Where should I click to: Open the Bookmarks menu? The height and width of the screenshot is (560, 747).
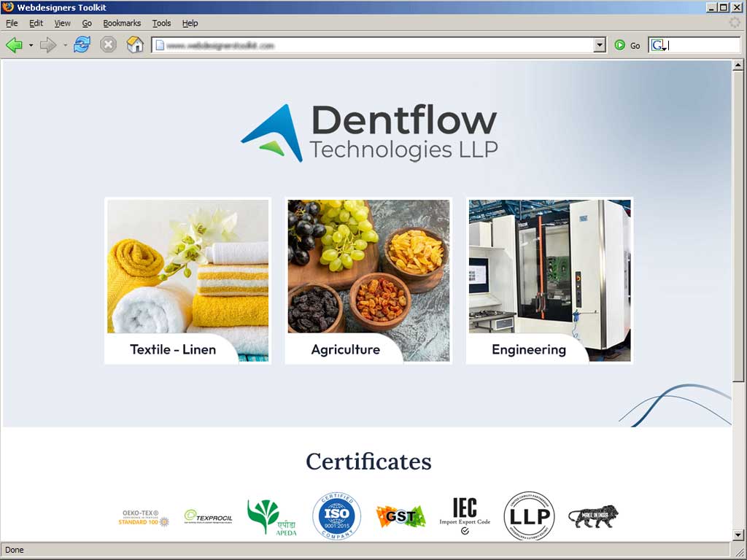[x=122, y=23]
